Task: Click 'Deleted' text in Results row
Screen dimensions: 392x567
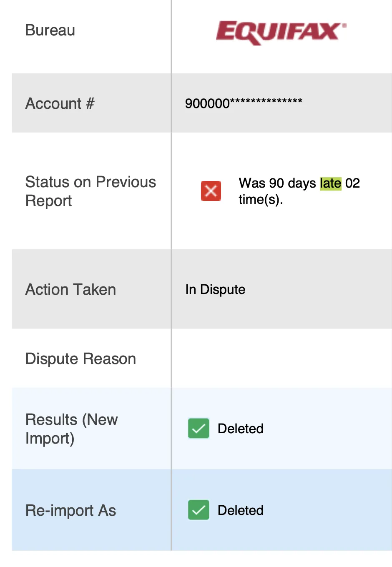Action: point(241,429)
